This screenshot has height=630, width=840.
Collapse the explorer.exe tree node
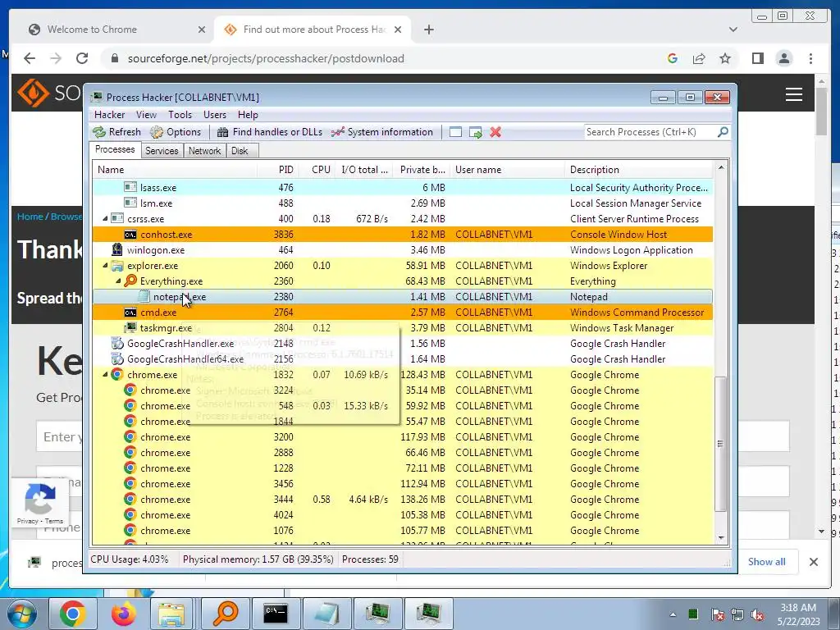point(105,266)
